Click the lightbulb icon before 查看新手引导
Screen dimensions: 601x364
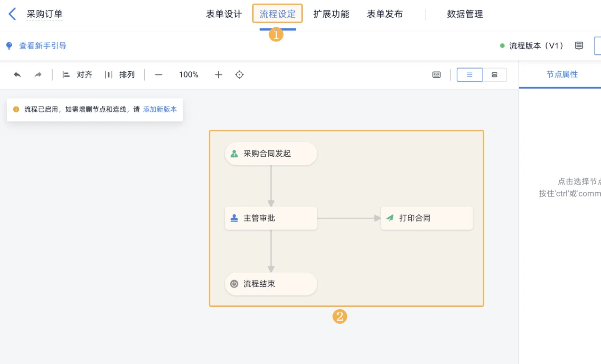(x=8, y=45)
